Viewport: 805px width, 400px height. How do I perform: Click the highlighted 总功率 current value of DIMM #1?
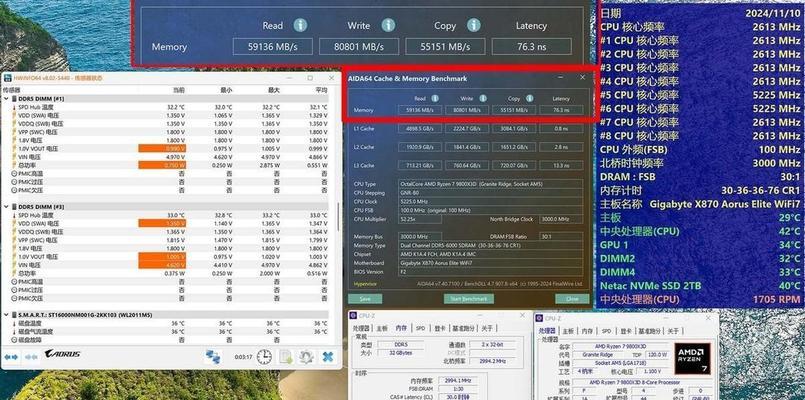pyautogui.click(x=162, y=165)
